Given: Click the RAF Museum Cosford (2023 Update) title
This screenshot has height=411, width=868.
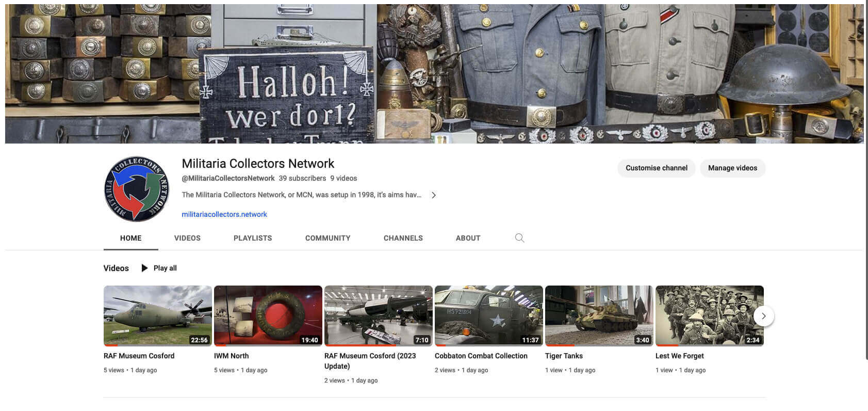Looking at the screenshot, I should tap(370, 361).
